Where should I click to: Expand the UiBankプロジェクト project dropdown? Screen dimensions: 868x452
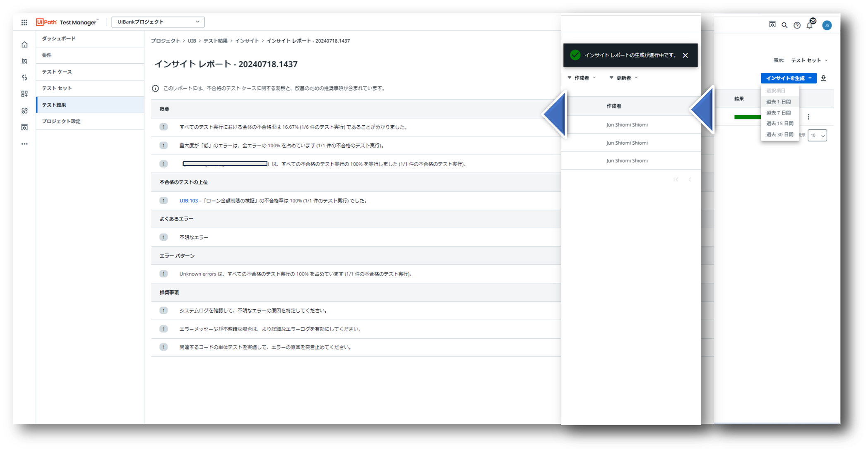click(158, 22)
